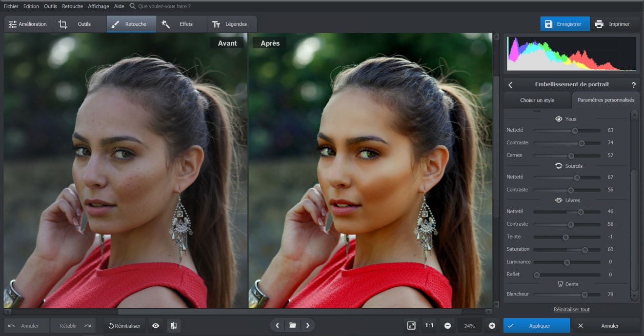
Task: Adjust the Dents Blancheur slider
Action: point(584,295)
